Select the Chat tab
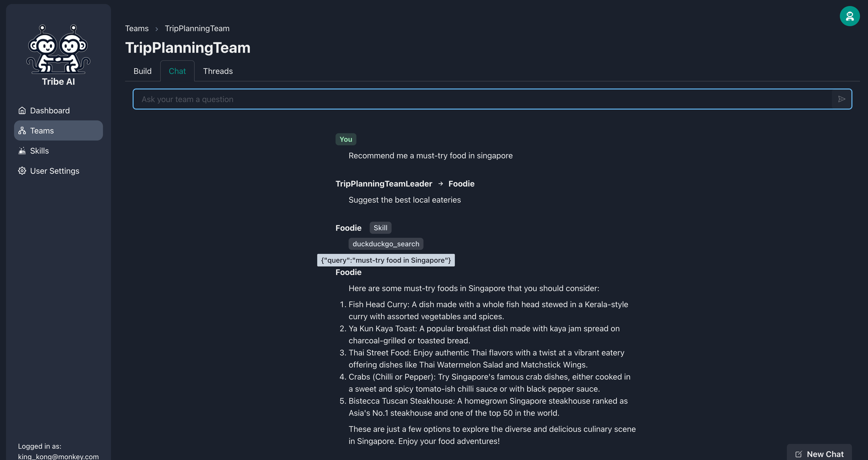The image size is (868, 460). click(x=177, y=71)
